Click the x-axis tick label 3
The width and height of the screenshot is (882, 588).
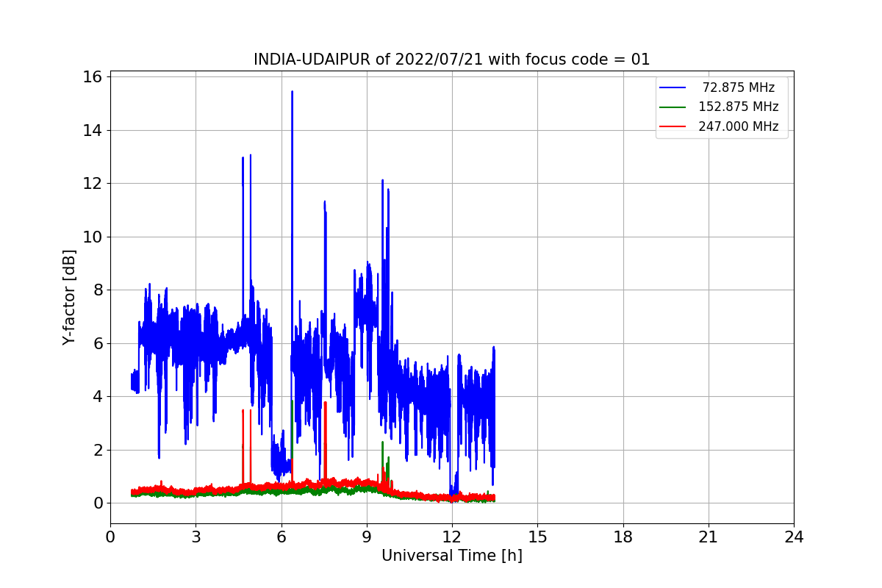(196, 537)
